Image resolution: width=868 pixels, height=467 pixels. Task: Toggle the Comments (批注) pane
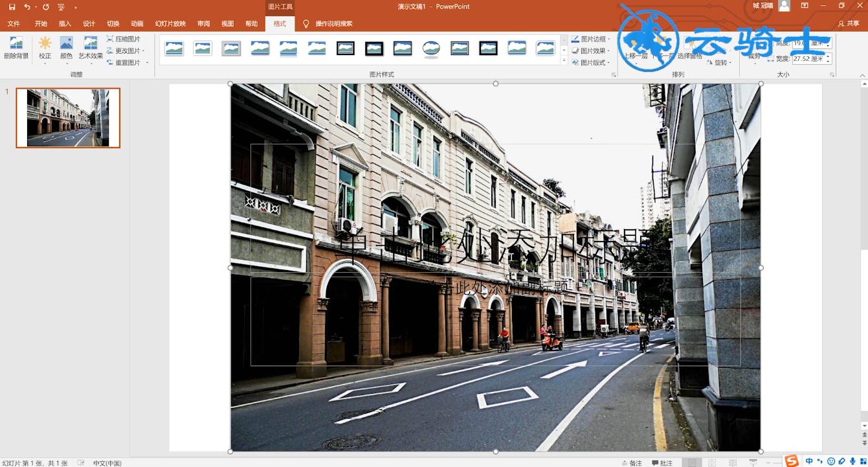tap(662, 462)
